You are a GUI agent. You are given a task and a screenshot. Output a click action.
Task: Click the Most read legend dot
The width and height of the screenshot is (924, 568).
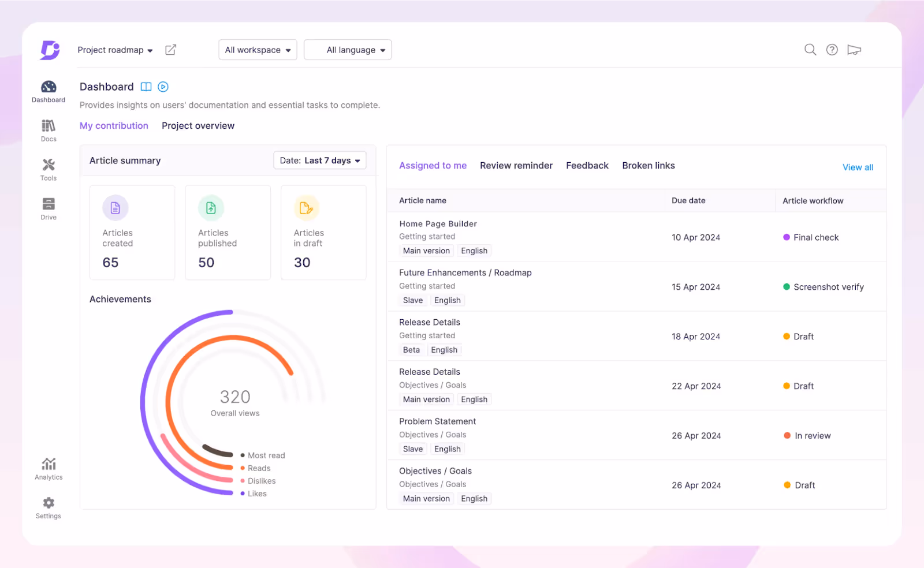243,455
